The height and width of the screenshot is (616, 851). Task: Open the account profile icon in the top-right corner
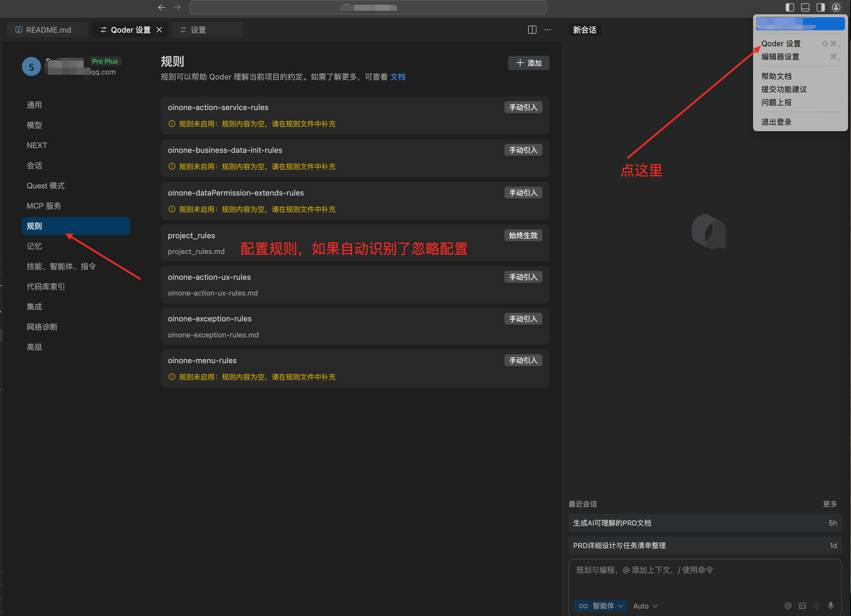click(x=836, y=7)
